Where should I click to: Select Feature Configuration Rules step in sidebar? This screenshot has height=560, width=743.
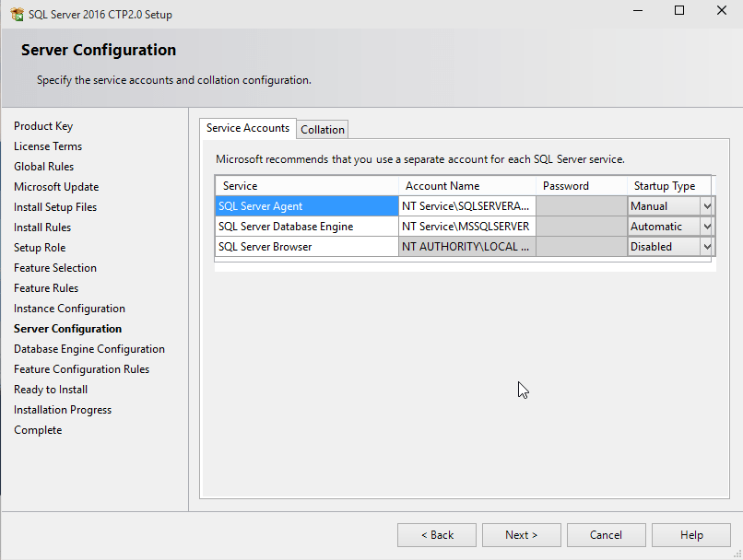tap(81, 369)
